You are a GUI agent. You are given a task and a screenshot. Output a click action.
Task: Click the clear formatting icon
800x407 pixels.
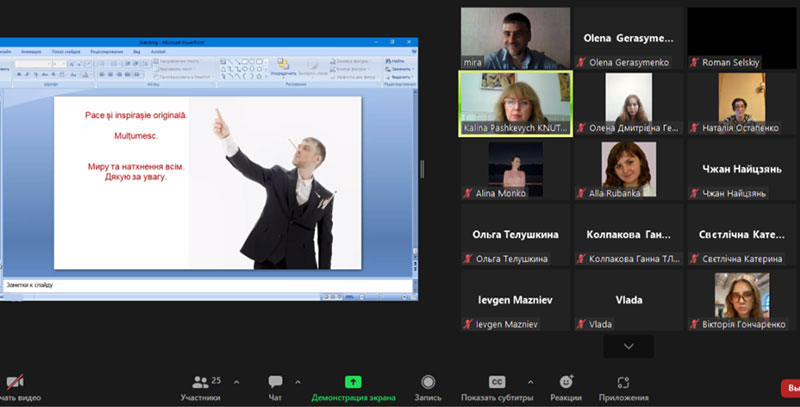point(89,64)
